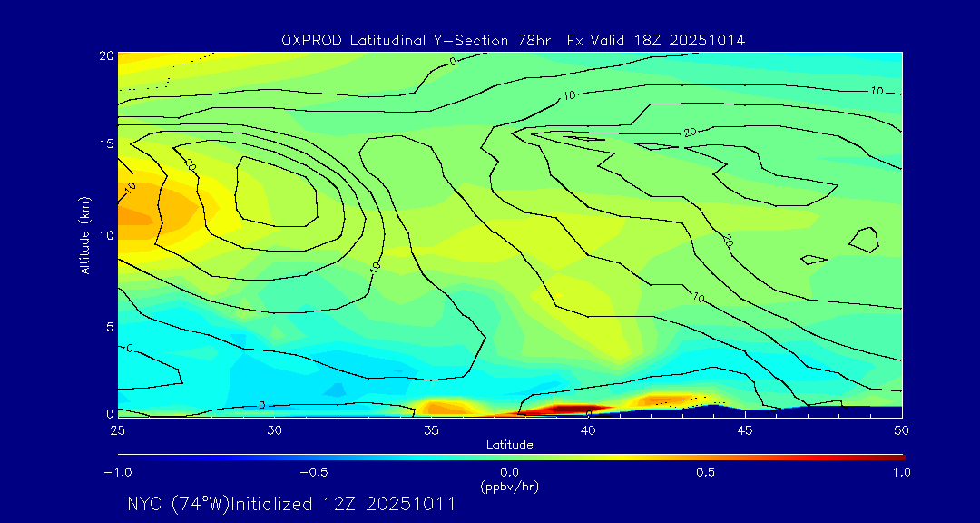980x523 pixels.
Task: Click the horizontal color scale bar
Action: click(511, 458)
